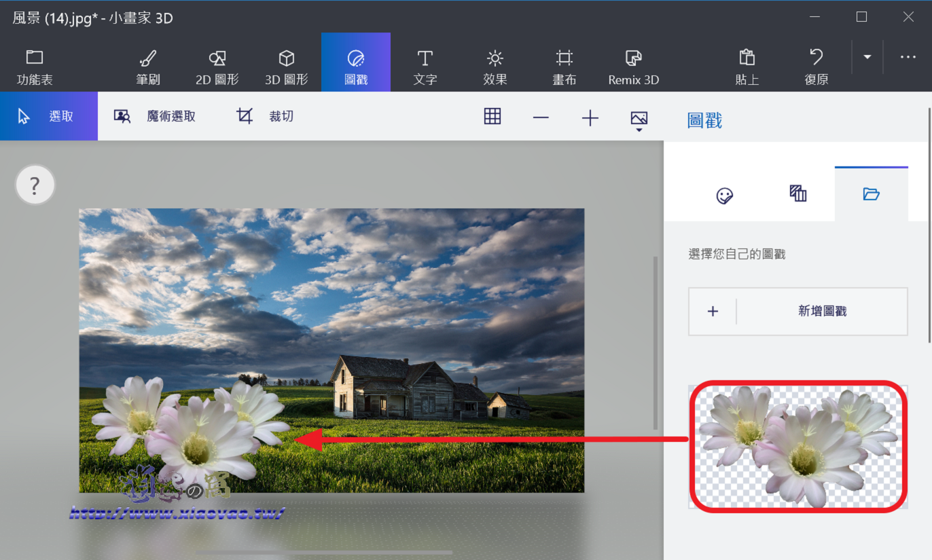Choose the 文字 text tool
Viewport: 932px width, 560px height.
(425, 67)
